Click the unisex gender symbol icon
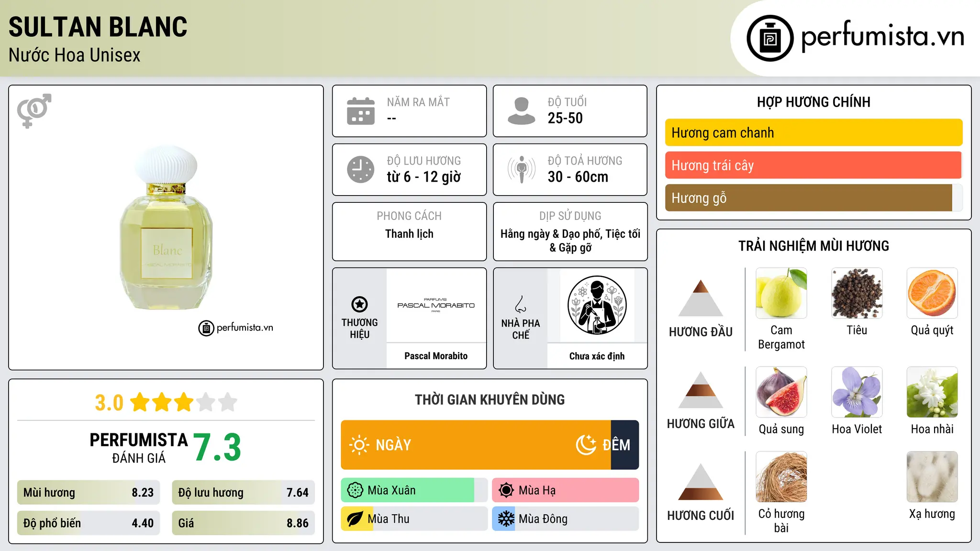980x551 pixels. pyautogui.click(x=34, y=111)
